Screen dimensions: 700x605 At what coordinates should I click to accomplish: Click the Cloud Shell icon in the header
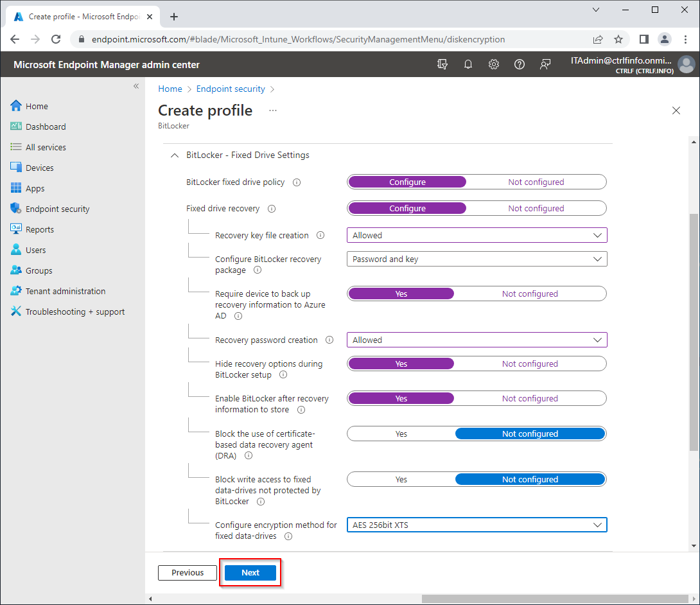point(442,64)
